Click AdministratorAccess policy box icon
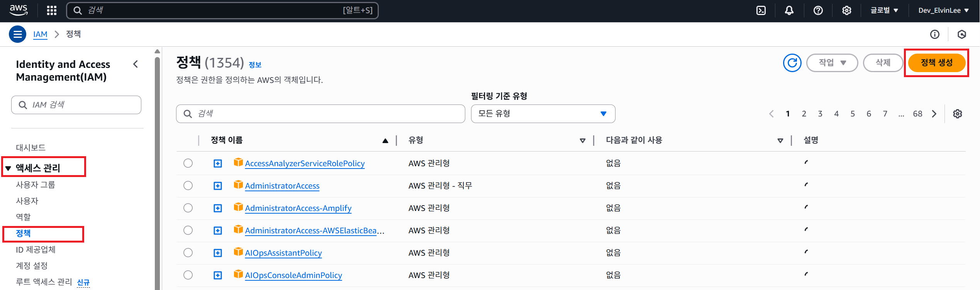The width and height of the screenshot is (980, 290). [238, 185]
